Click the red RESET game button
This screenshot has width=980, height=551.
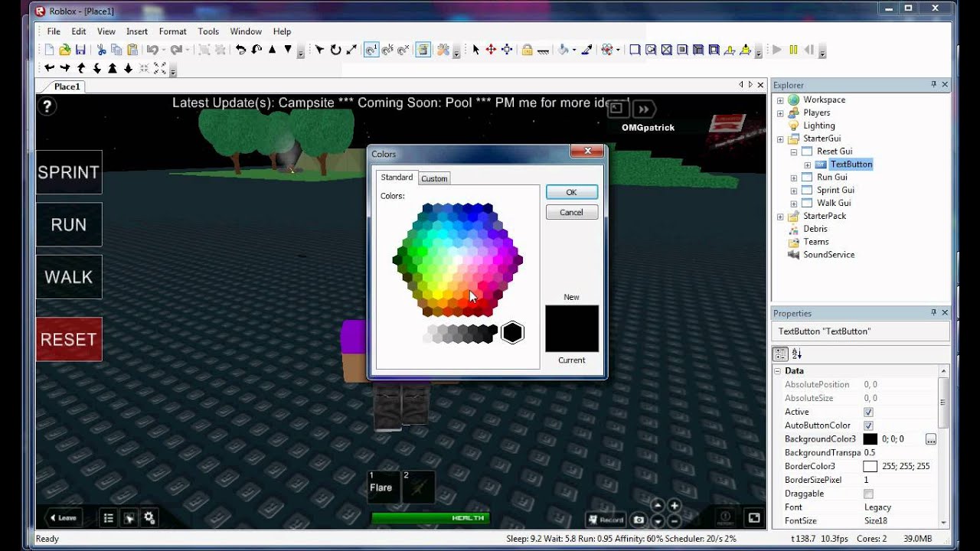tap(69, 339)
